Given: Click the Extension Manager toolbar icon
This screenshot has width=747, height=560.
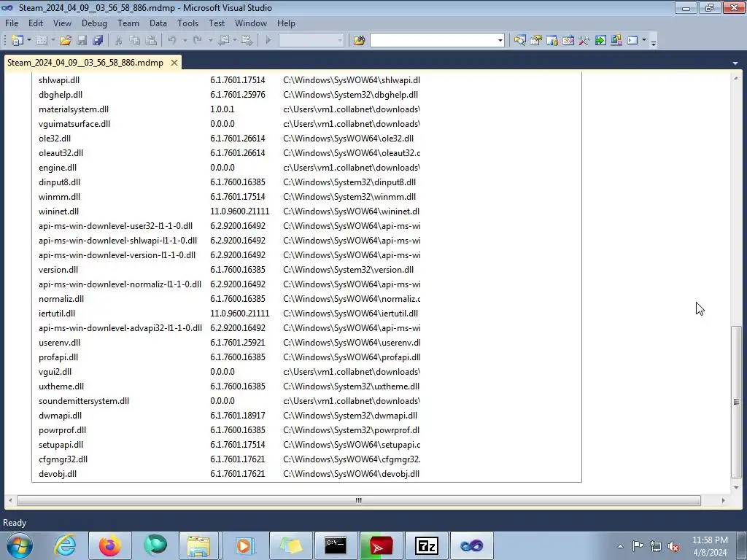Looking at the screenshot, I should [x=616, y=41].
